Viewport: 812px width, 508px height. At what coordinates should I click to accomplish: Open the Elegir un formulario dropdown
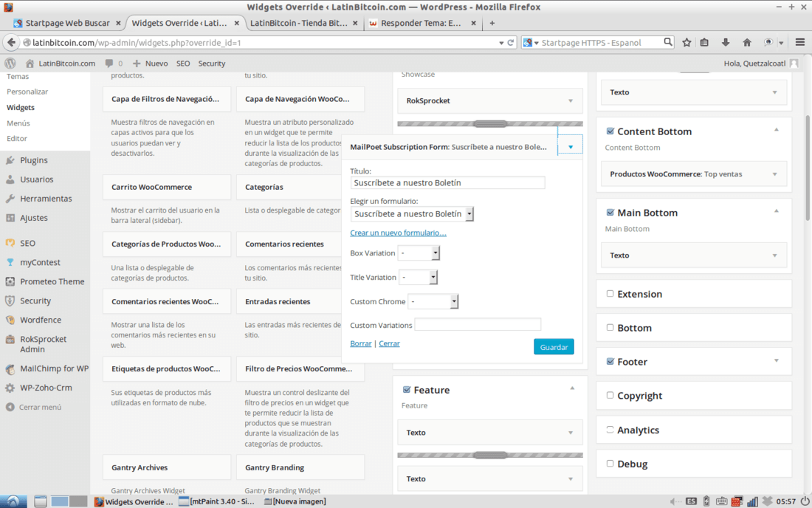click(x=412, y=213)
